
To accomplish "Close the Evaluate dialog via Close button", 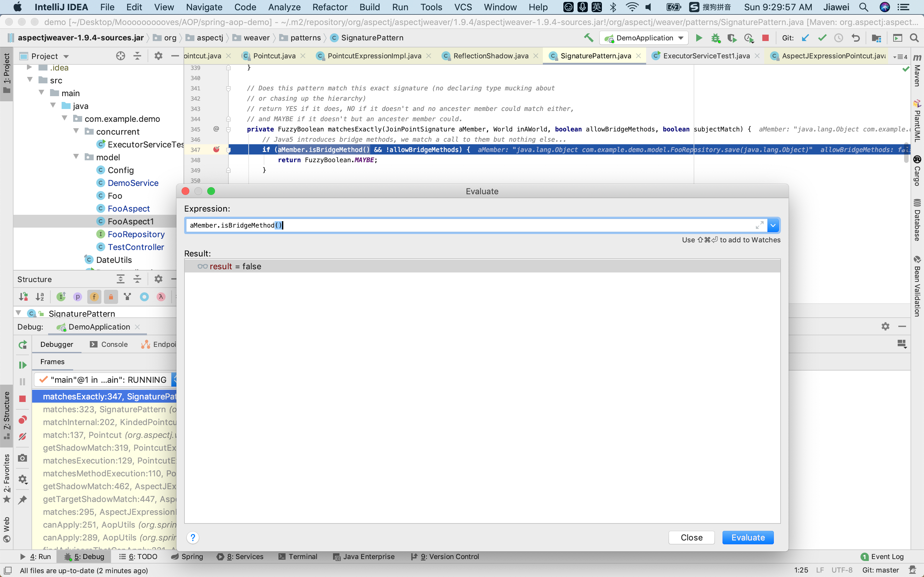I will click(691, 537).
